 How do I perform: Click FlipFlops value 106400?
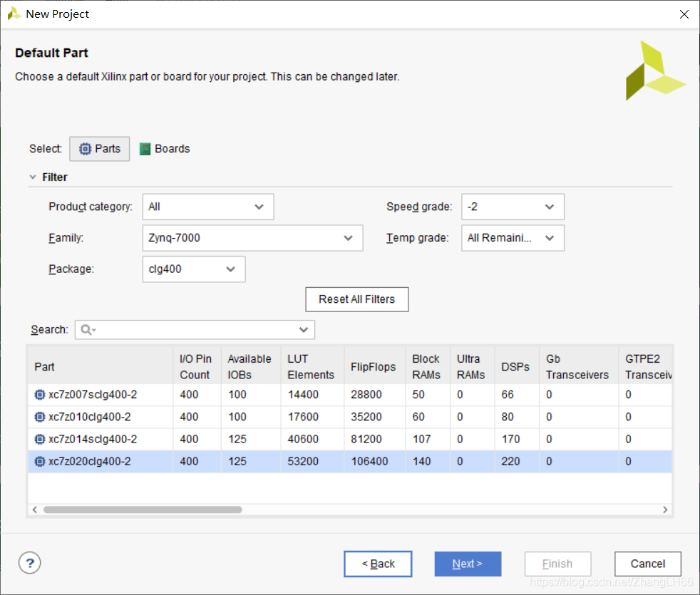370,462
